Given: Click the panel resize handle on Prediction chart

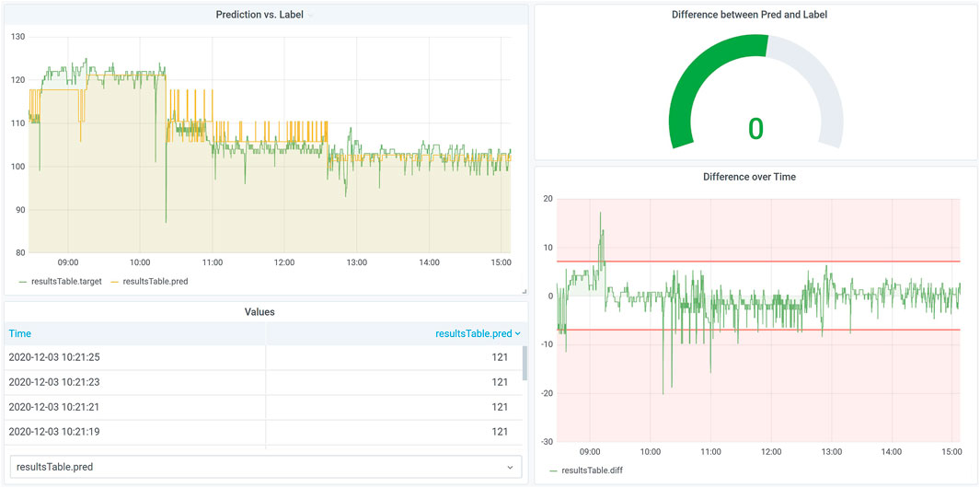Looking at the screenshot, I should coord(525,291).
